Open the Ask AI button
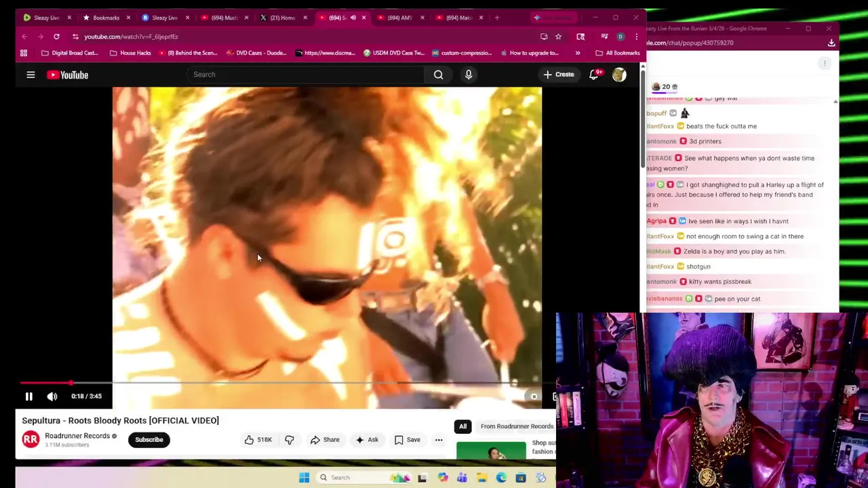The width and height of the screenshot is (868, 488). coord(367,440)
